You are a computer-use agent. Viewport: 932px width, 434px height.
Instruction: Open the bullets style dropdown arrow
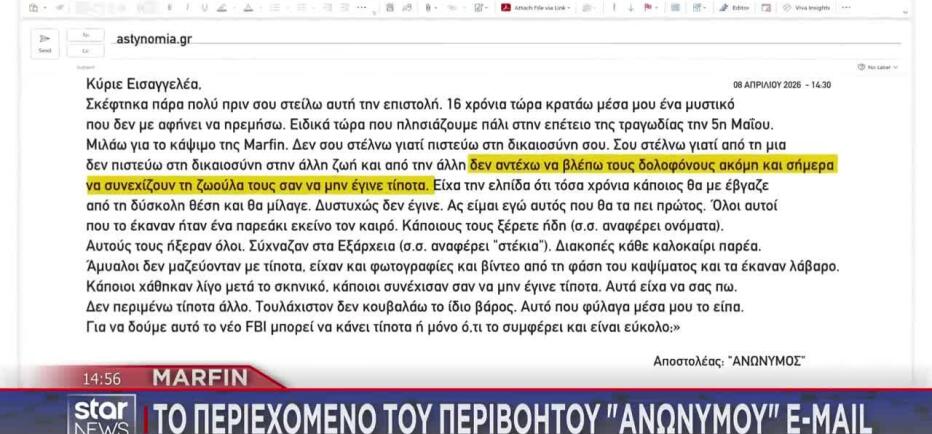click(x=288, y=8)
